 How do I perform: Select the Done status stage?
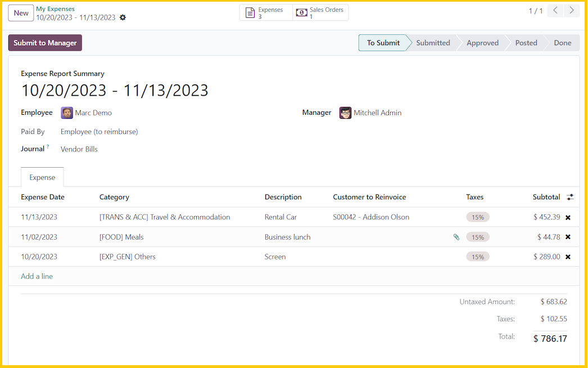click(x=563, y=43)
